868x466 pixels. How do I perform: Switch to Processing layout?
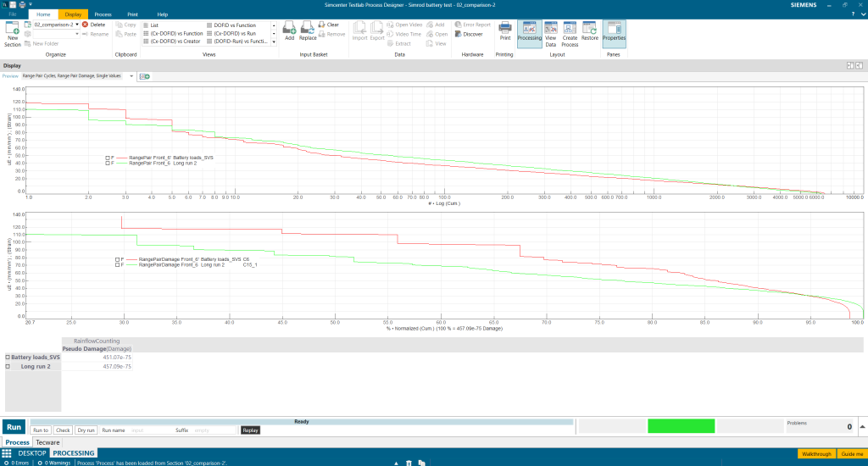(529, 32)
